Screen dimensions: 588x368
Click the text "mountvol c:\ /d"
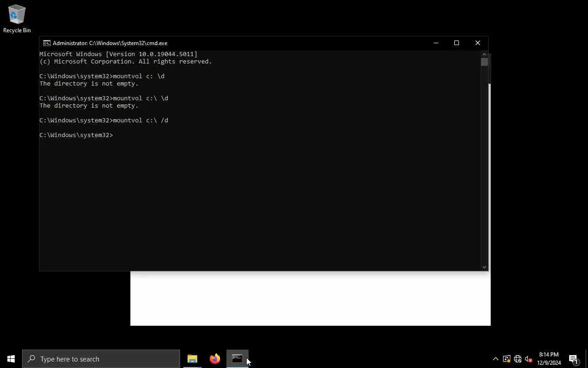141,121
